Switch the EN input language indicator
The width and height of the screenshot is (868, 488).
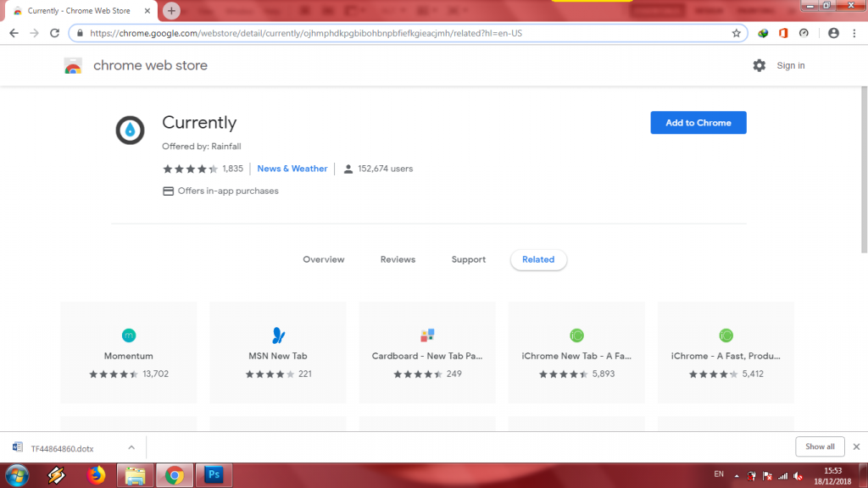coord(719,474)
